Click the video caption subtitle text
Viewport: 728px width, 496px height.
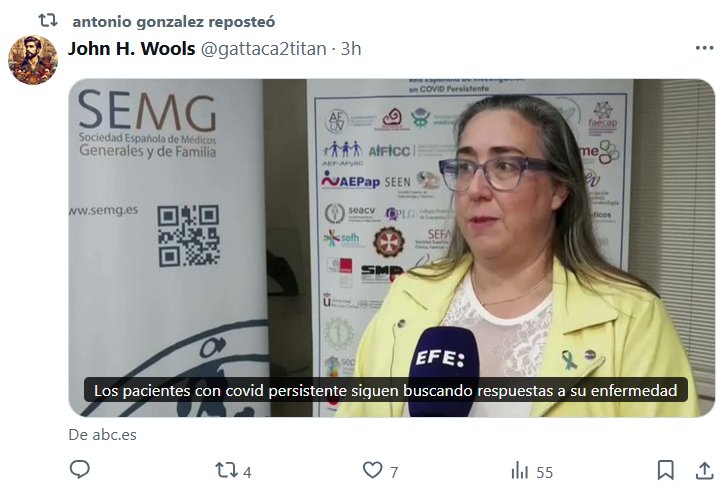click(385, 390)
